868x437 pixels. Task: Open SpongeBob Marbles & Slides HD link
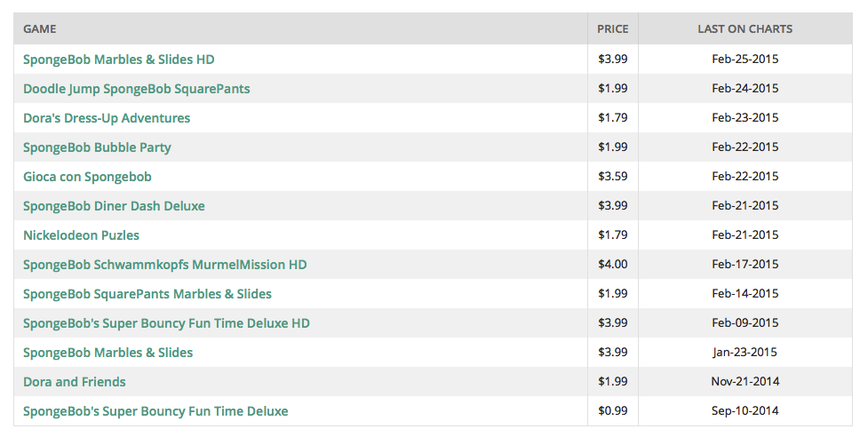[118, 60]
